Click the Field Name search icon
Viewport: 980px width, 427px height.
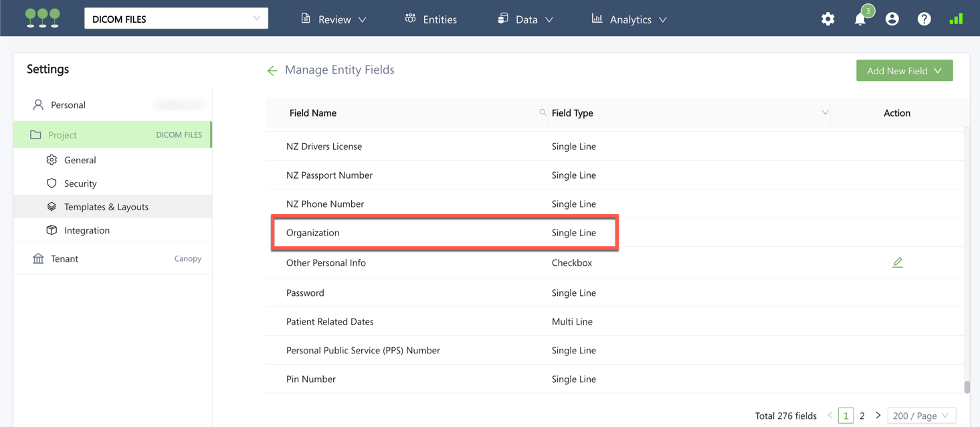click(x=543, y=112)
